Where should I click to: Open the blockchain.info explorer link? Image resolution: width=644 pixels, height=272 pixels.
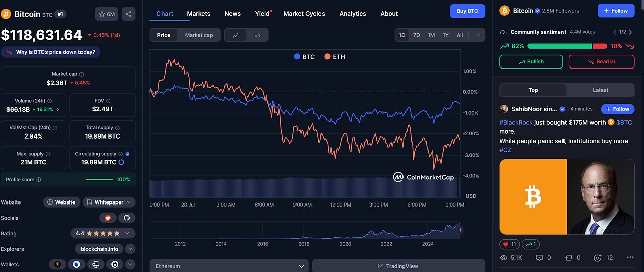pyautogui.click(x=100, y=249)
